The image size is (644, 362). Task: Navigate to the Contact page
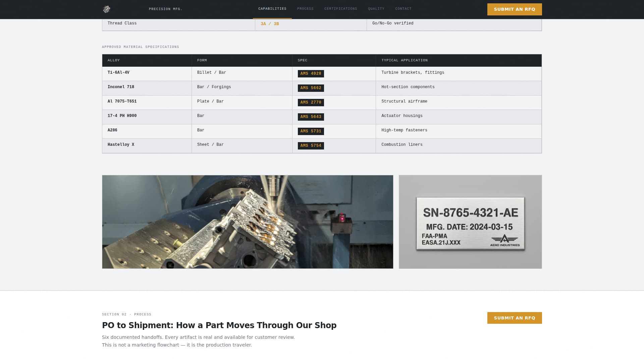403,9
